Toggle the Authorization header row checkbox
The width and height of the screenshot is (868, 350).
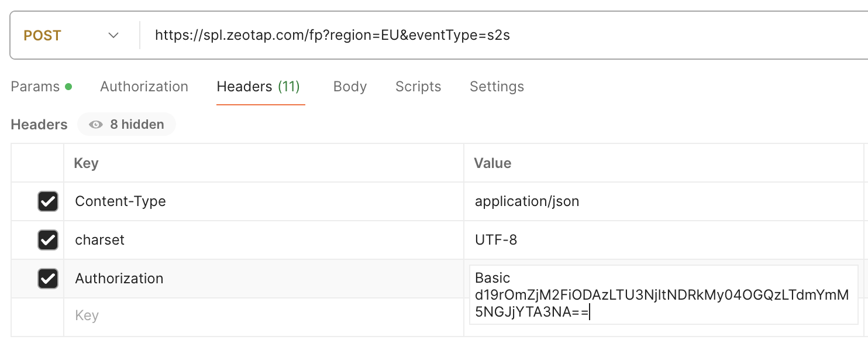click(x=47, y=279)
